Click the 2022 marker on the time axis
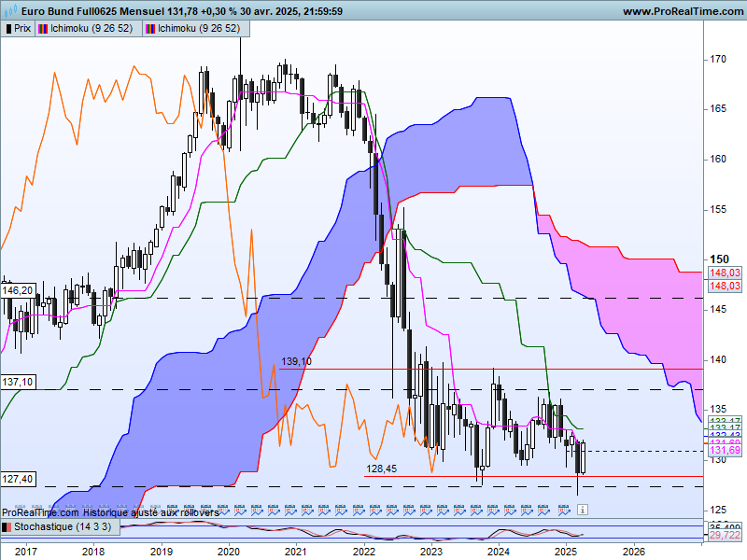The height and width of the screenshot is (560, 747). (x=364, y=552)
